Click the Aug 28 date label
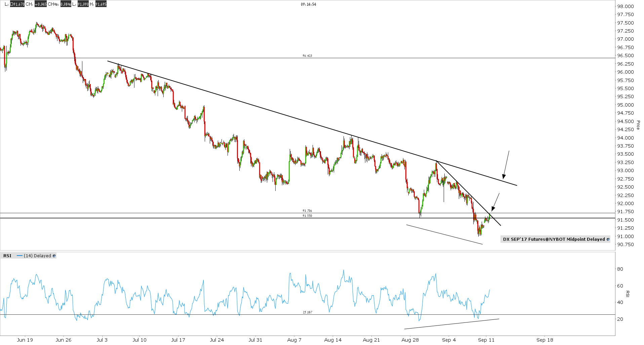644x345 pixels. click(x=410, y=340)
